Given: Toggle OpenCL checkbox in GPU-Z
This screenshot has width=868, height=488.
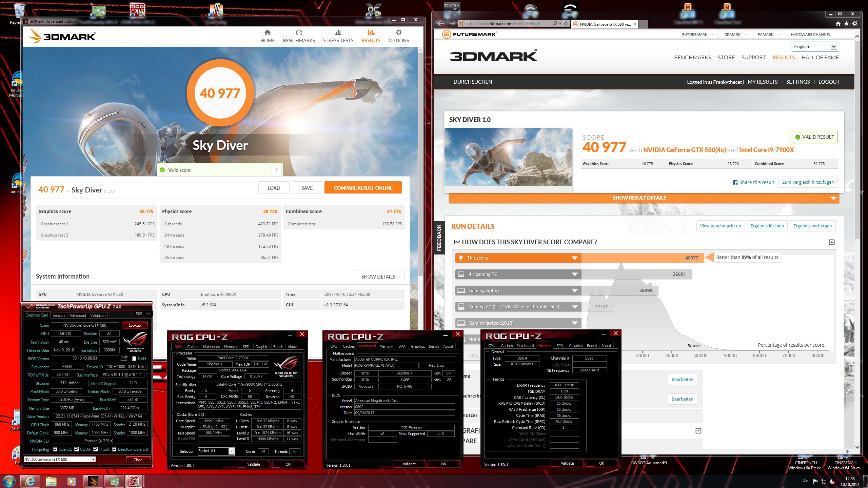Looking at the screenshot, I should coord(55,449).
